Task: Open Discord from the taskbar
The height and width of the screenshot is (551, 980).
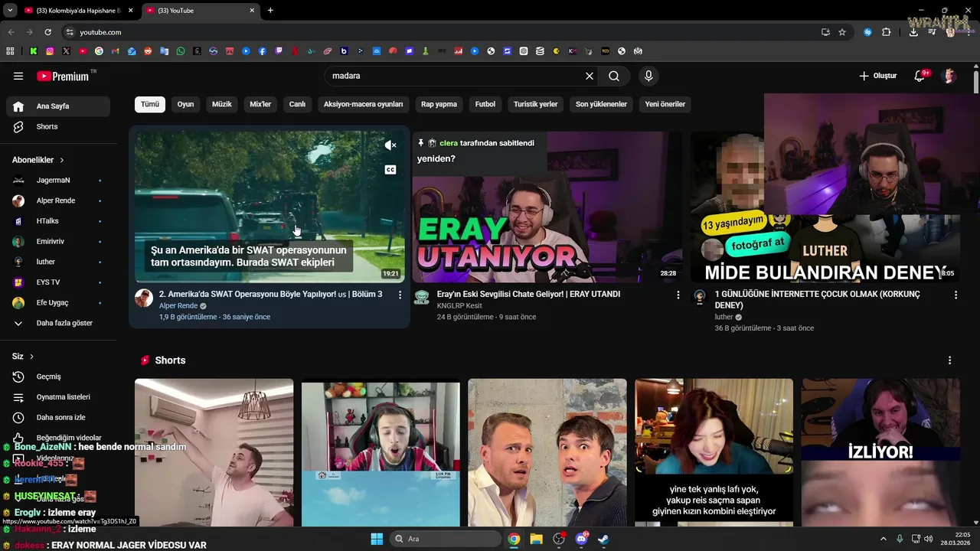Action: click(581, 539)
